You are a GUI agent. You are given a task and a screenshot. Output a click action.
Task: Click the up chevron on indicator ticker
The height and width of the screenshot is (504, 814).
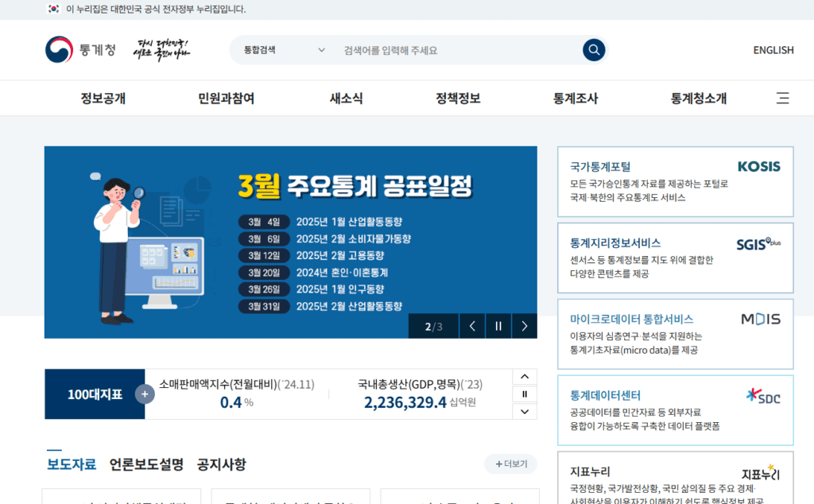coord(525,376)
